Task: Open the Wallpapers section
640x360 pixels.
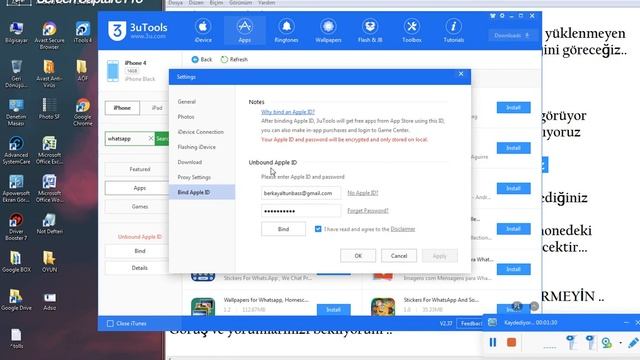Action: [x=328, y=31]
